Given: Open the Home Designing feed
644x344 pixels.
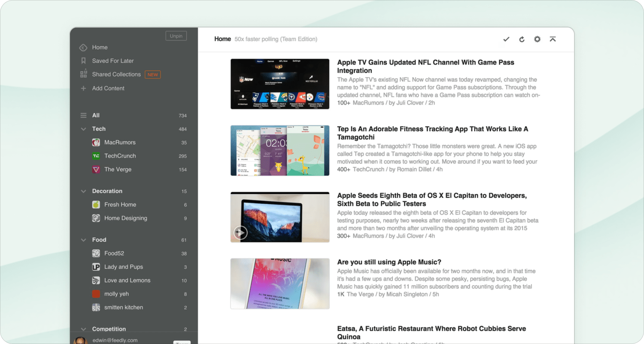Looking at the screenshot, I should click(126, 218).
